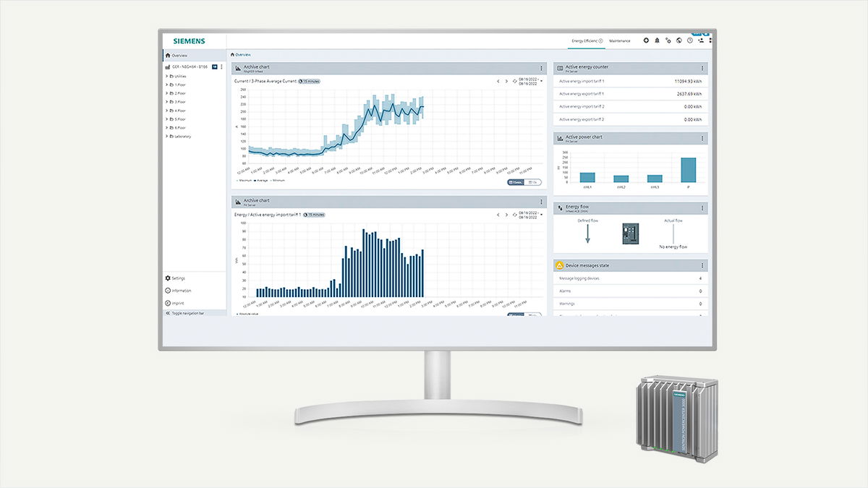Click the connection nodes icon in header
Screen dimensions: 868x488
(668, 40)
